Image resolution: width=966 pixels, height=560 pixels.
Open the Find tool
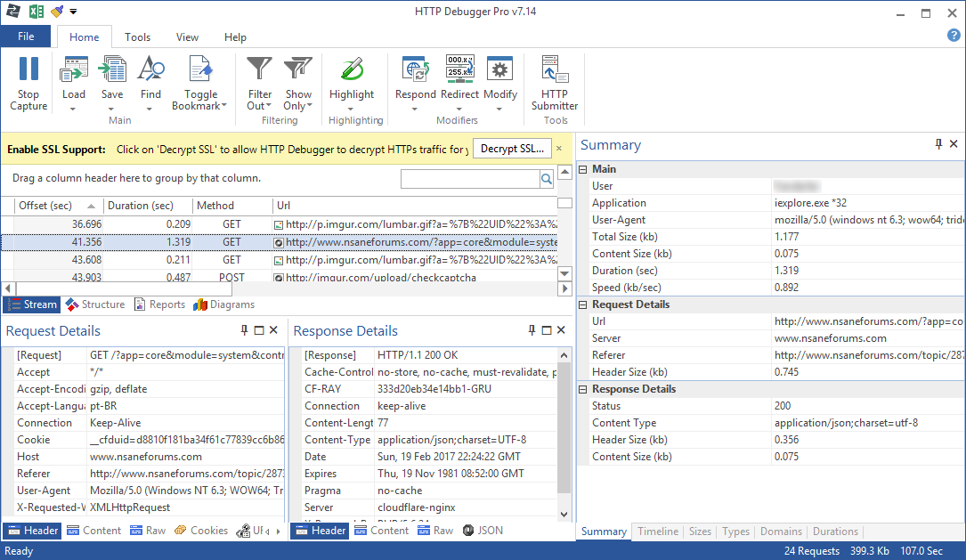coord(150,69)
